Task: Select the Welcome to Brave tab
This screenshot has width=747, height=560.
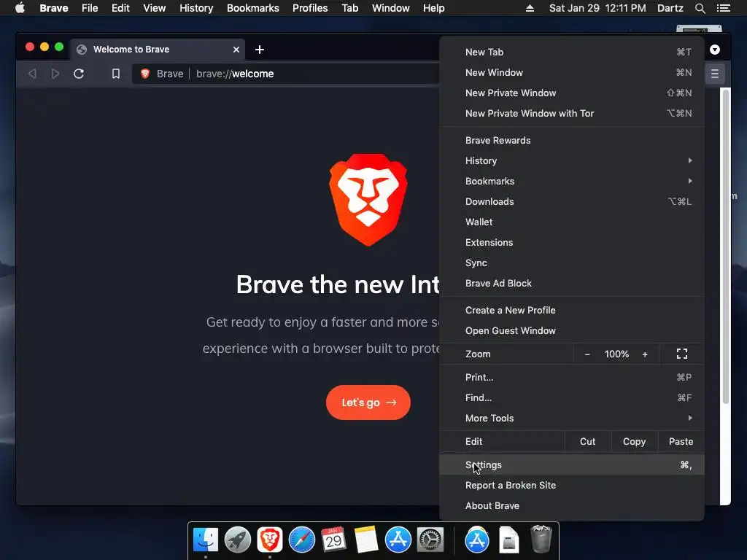Action: [x=158, y=50]
